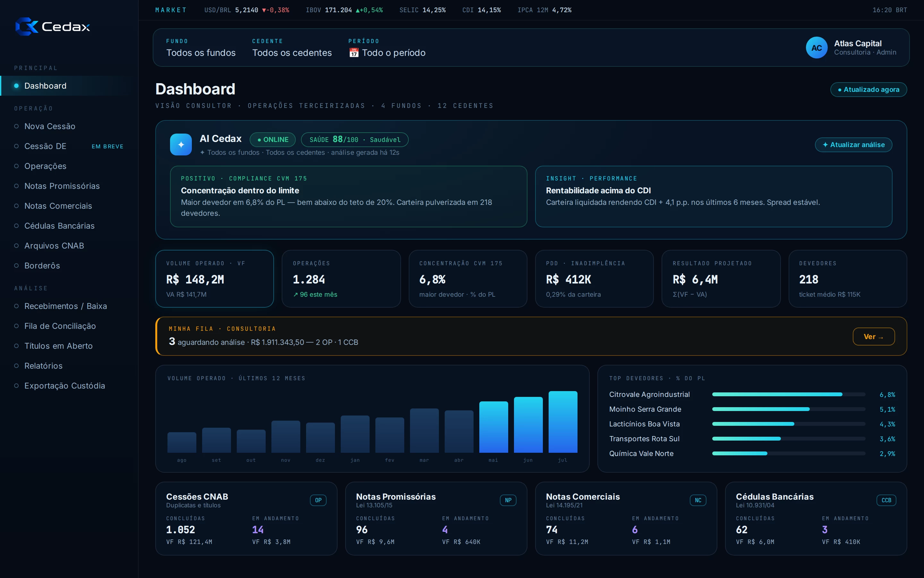Image resolution: width=924 pixels, height=578 pixels.
Task: Click the Cedax logo icon
Action: (27, 26)
